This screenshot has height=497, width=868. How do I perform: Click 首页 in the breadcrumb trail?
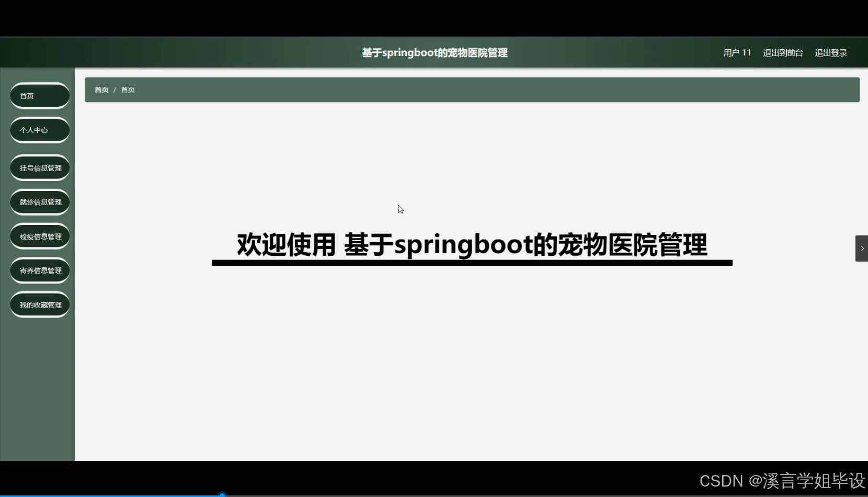(x=101, y=89)
